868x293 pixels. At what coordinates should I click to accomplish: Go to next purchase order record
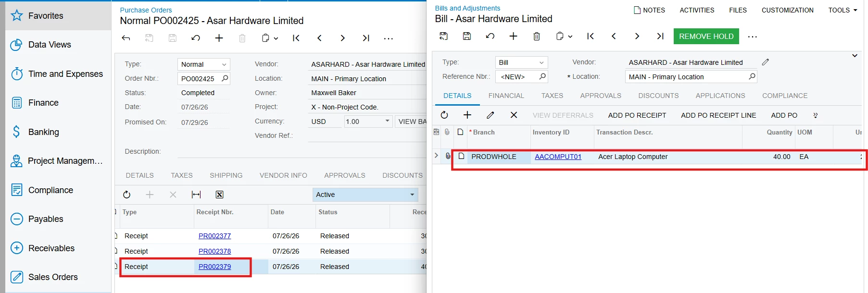[342, 38]
